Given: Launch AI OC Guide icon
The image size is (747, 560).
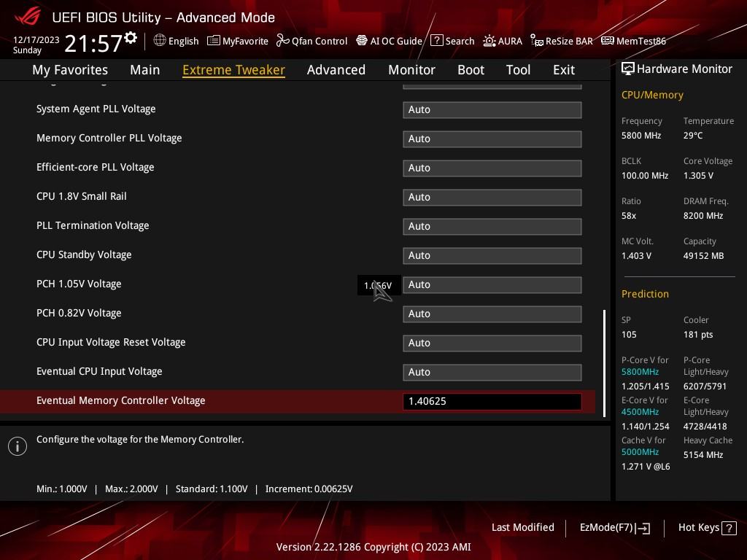Looking at the screenshot, I should [x=362, y=41].
